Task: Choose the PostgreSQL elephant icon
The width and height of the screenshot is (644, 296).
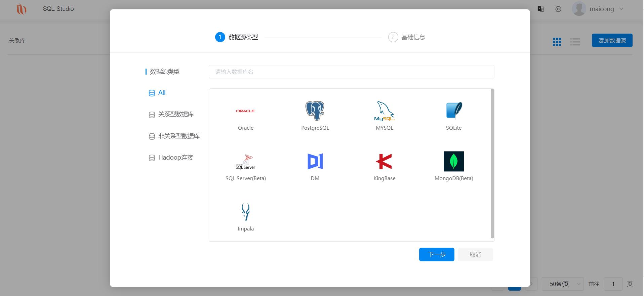Action: (x=315, y=111)
